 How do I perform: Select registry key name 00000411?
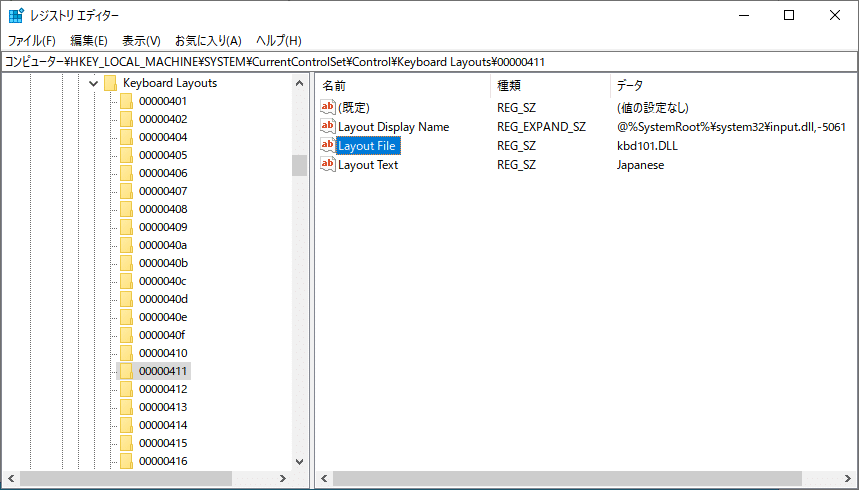163,371
